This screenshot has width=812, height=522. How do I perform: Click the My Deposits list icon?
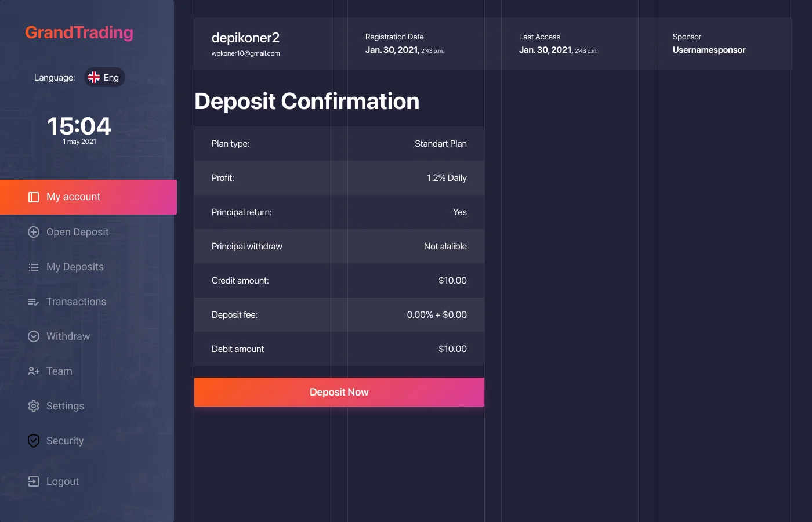[34, 267]
